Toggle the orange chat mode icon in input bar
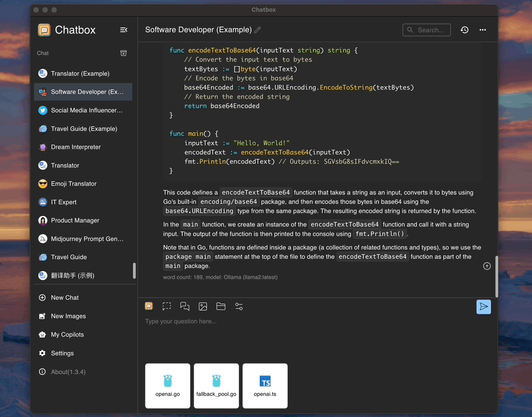This screenshot has width=532, height=417. point(149,306)
